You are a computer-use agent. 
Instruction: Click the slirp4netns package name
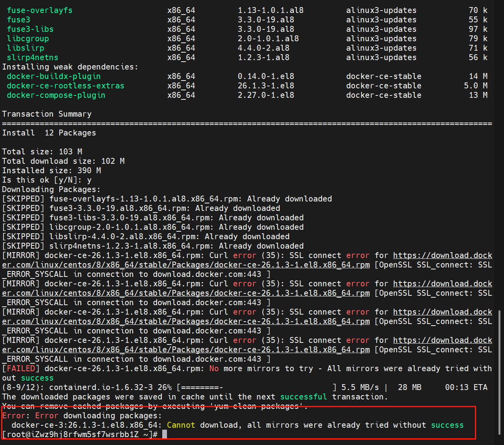[x=32, y=57]
